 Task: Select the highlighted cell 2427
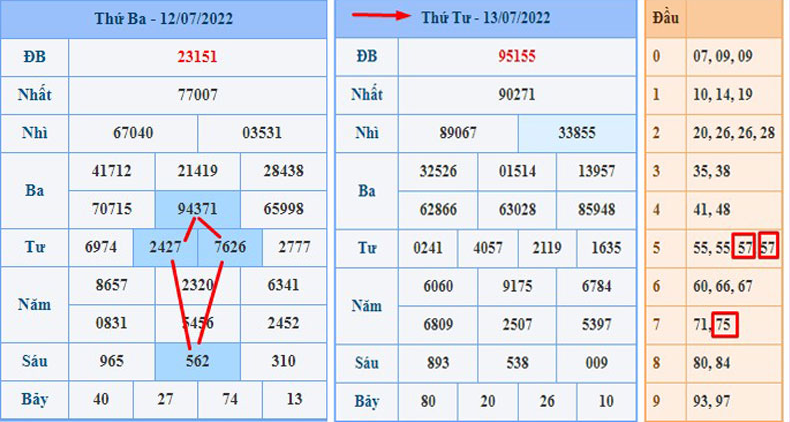click(x=165, y=247)
